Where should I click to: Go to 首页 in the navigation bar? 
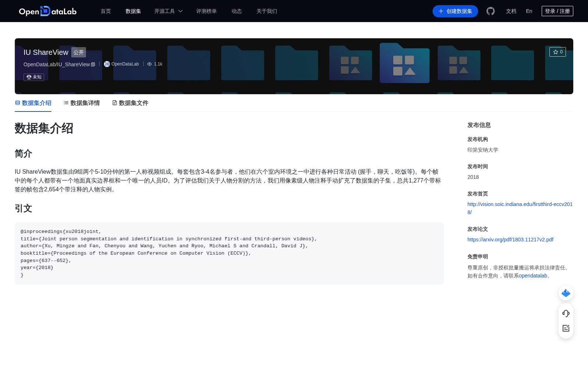coord(106,11)
